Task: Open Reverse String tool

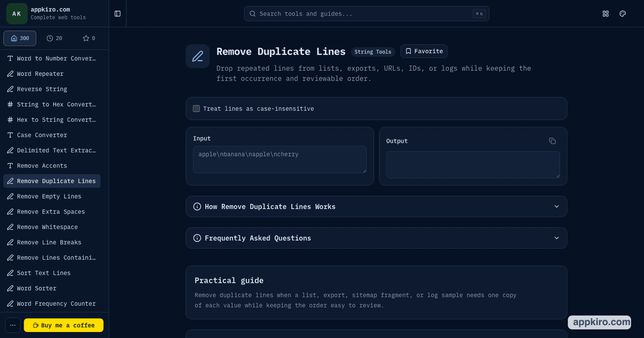Action: [x=52, y=89]
